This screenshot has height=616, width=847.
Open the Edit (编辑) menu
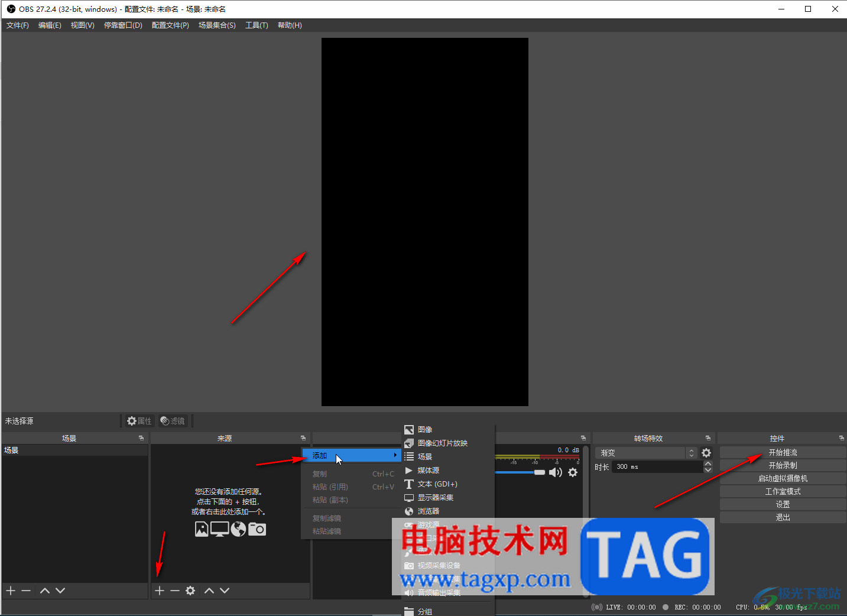pyautogui.click(x=50, y=25)
